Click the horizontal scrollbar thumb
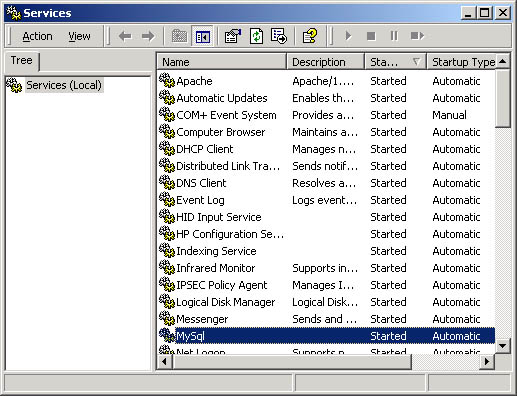 click(292, 362)
